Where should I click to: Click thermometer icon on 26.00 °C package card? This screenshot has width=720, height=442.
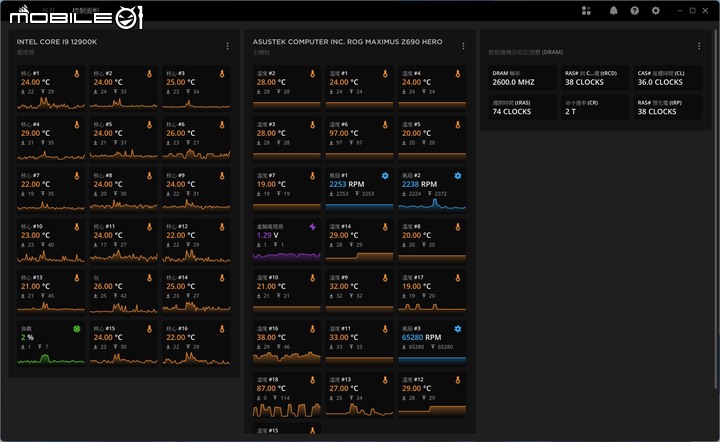coord(149,278)
